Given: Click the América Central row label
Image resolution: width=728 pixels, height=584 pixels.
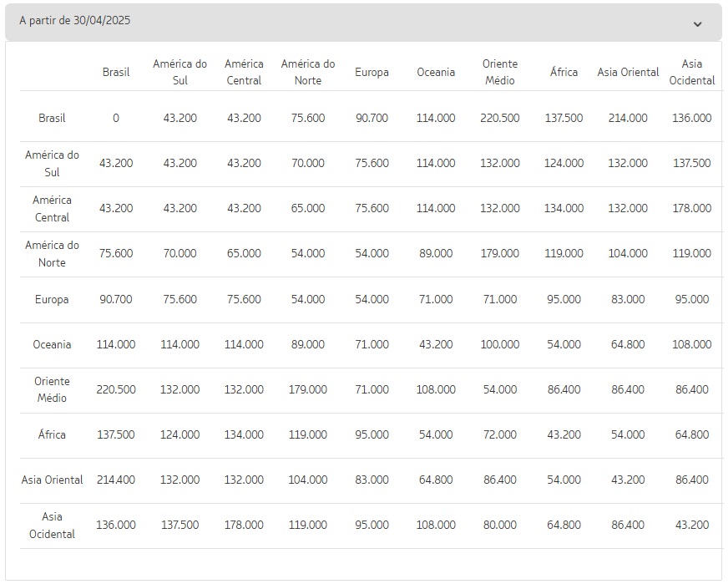Looking at the screenshot, I should point(52,209).
